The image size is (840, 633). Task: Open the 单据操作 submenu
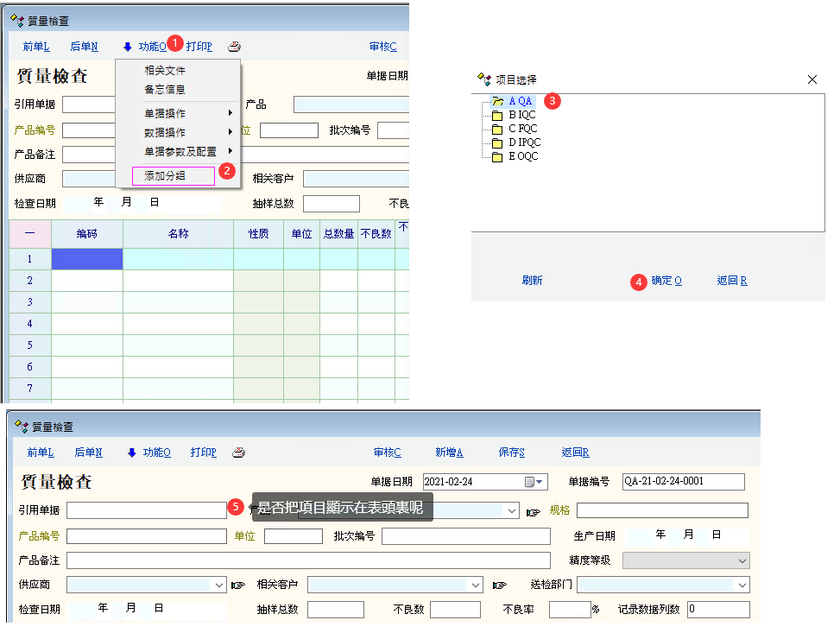click(x=165, y=113)
